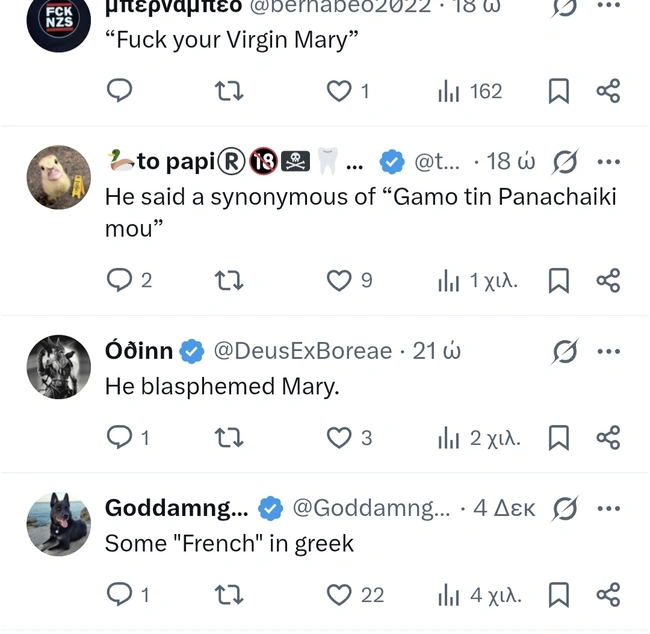Open more options menu on Óðinn's tweet
This screenshot has width=650, height=634.
pos(608,351)
